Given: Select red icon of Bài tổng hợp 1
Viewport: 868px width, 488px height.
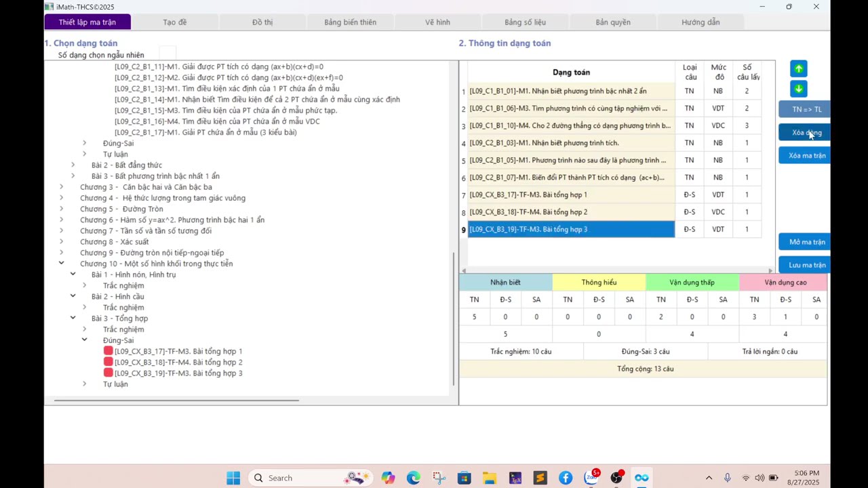Looking at the screenshot, I should click(108, 351).
